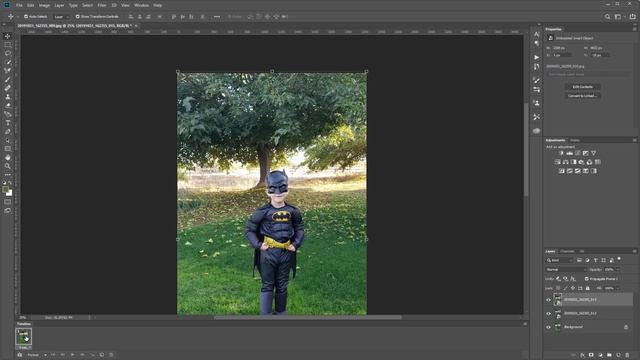Select the Rectangle shape tool
The width and height of the screenshot is (640, 360).
[x=7, y=149]
